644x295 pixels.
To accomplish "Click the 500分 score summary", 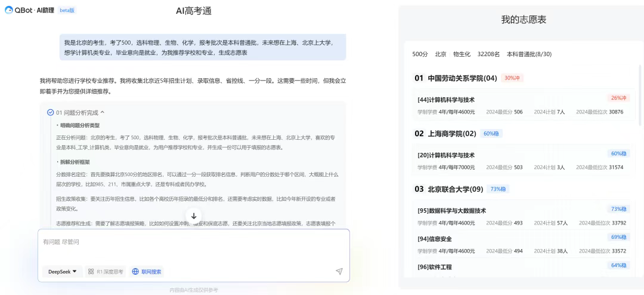I will click(x=420, y=54).
